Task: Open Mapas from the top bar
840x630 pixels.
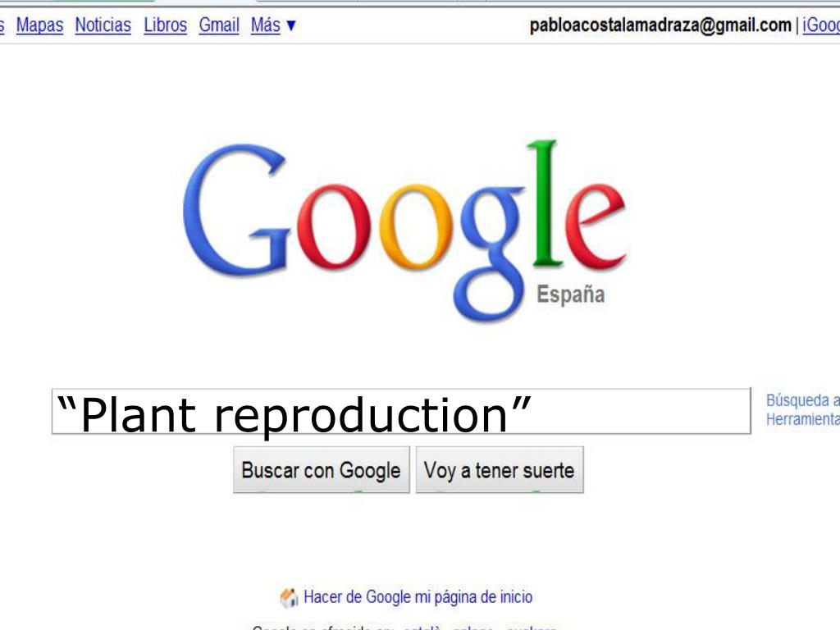Action: pyautogui.click(x=39, y=25)
